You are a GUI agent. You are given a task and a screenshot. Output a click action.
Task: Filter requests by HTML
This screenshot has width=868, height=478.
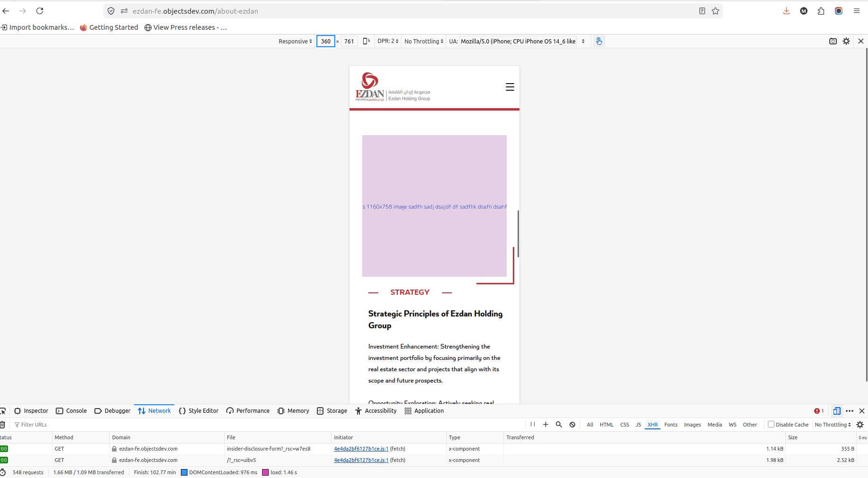tap(607, 425)
